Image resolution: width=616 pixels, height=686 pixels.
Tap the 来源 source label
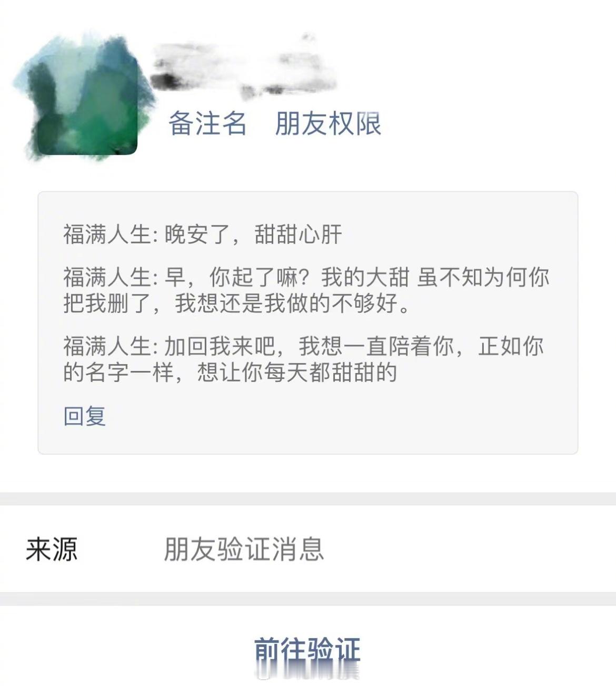tap(52, 549)
